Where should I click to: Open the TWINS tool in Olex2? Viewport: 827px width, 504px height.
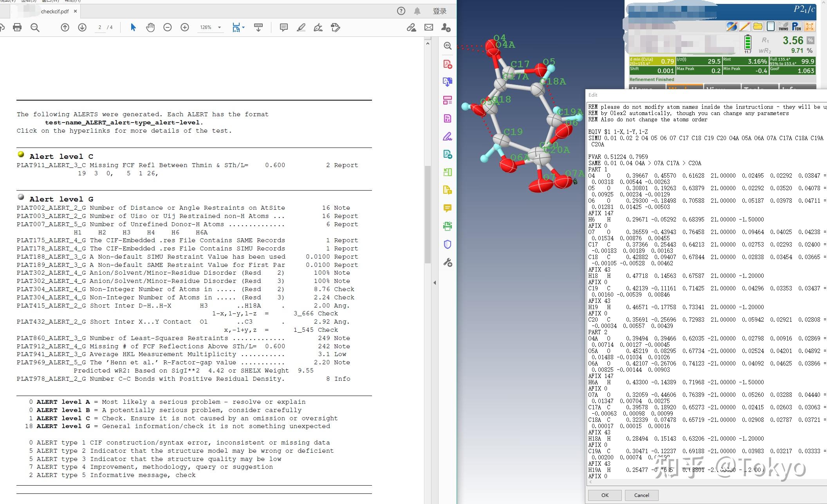pos(783,27)
